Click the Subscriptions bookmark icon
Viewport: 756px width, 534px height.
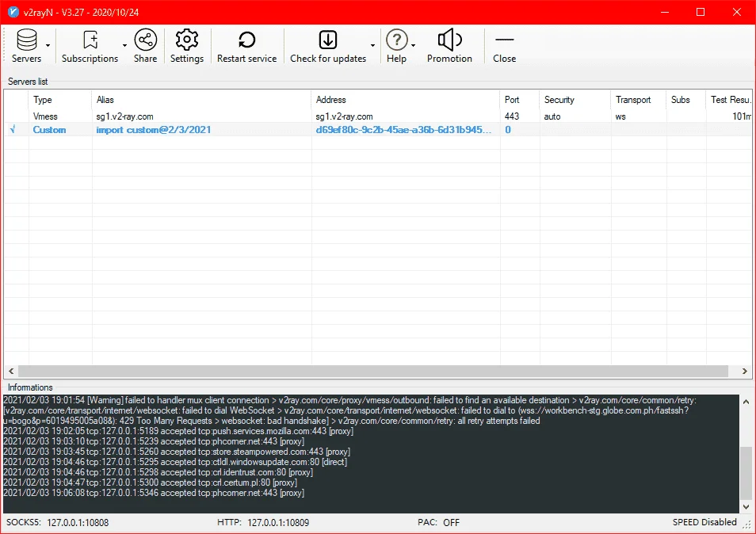click(90, 40)
